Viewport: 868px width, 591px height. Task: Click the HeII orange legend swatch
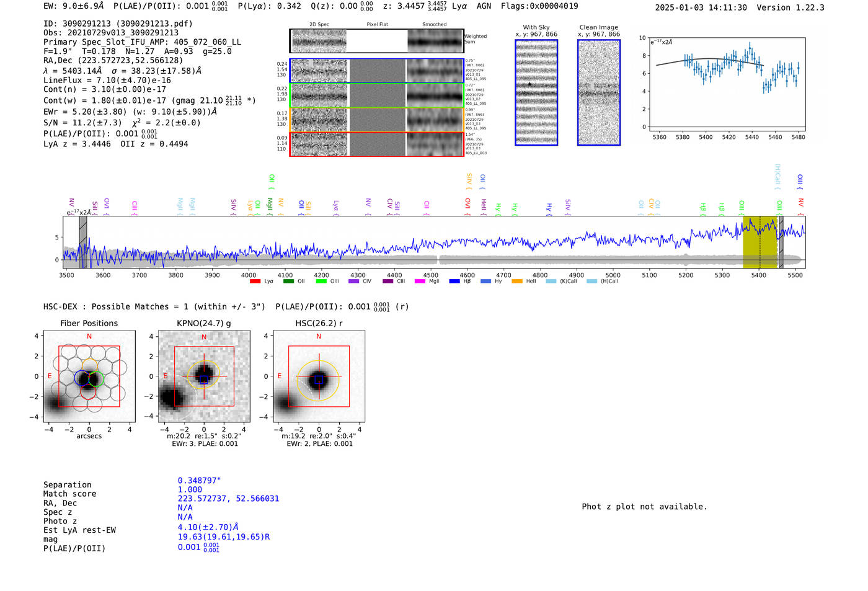517,282
